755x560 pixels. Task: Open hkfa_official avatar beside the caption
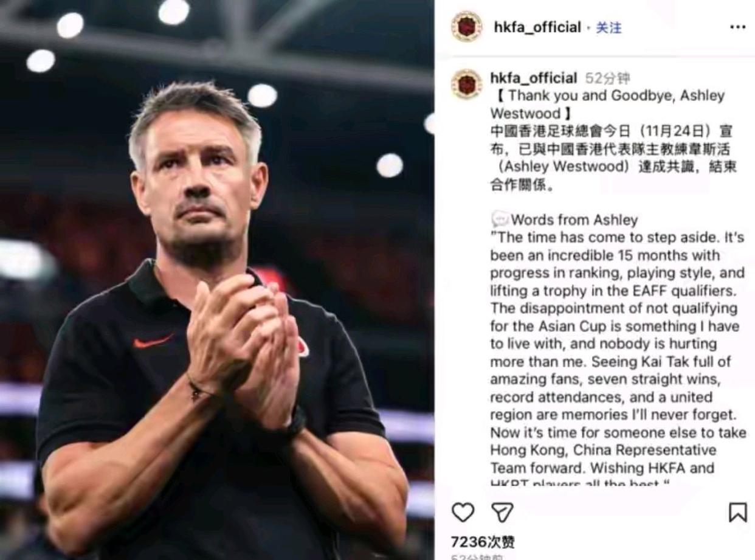pyautogui.click(x=466, y=84)
